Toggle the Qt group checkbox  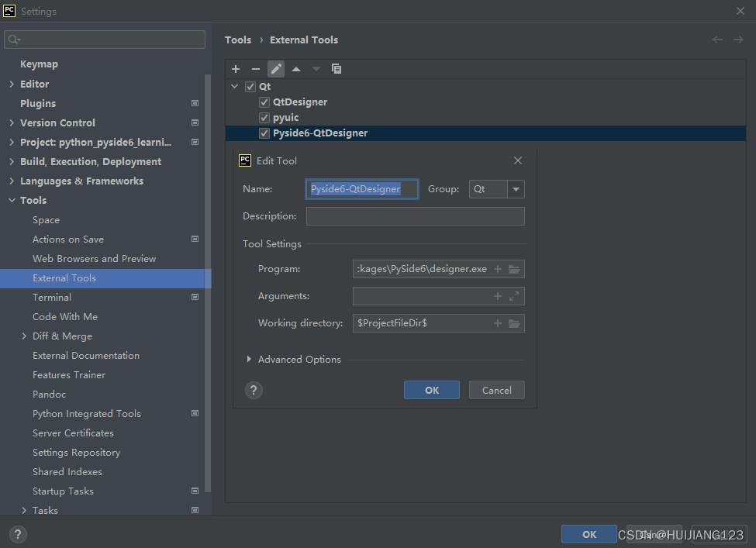pos(250,87)
